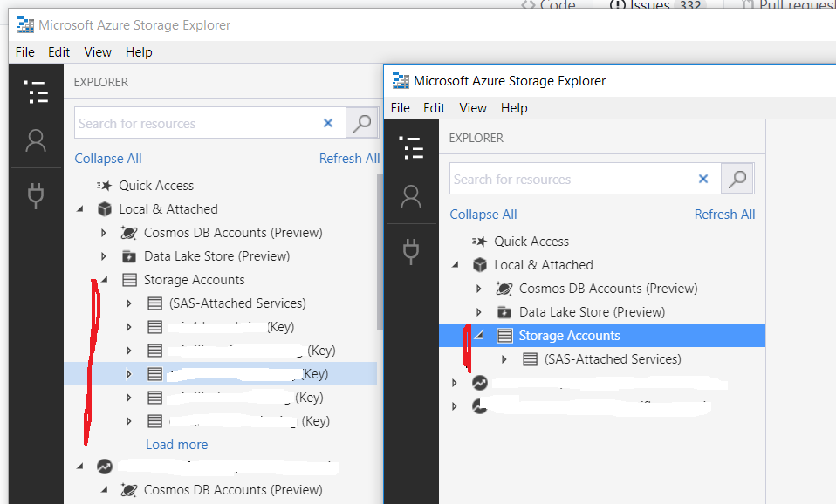This screenshot has height=504, width=836.
Task: Select Storage Accounts row in front window
Action: (x=602, y=336)
